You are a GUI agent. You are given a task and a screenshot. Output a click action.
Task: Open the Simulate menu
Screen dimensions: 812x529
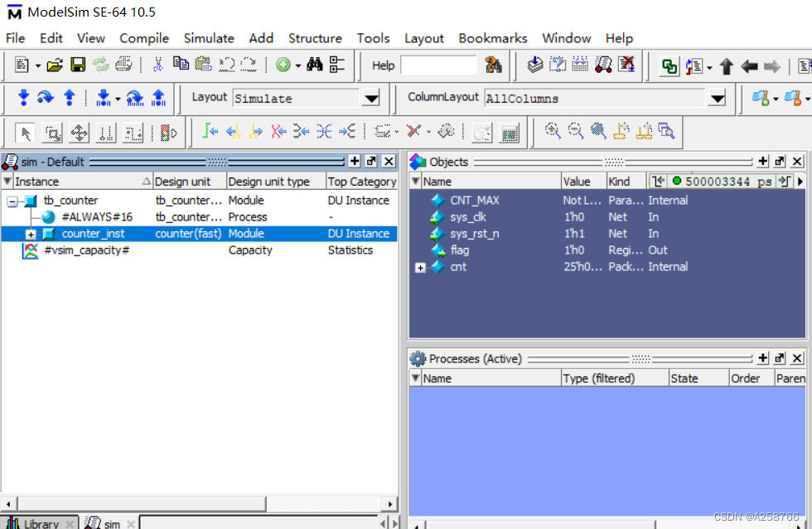209,38
